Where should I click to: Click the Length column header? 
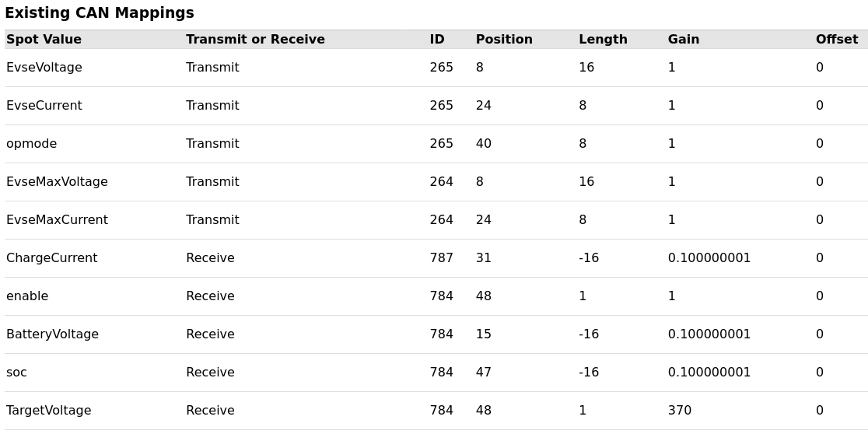(x=604, y=40)
